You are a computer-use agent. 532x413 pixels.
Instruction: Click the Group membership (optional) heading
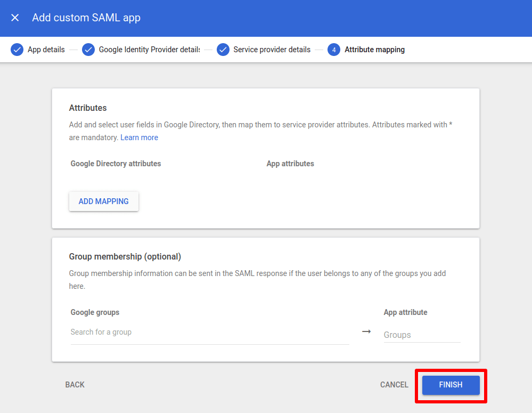point(125,257)
